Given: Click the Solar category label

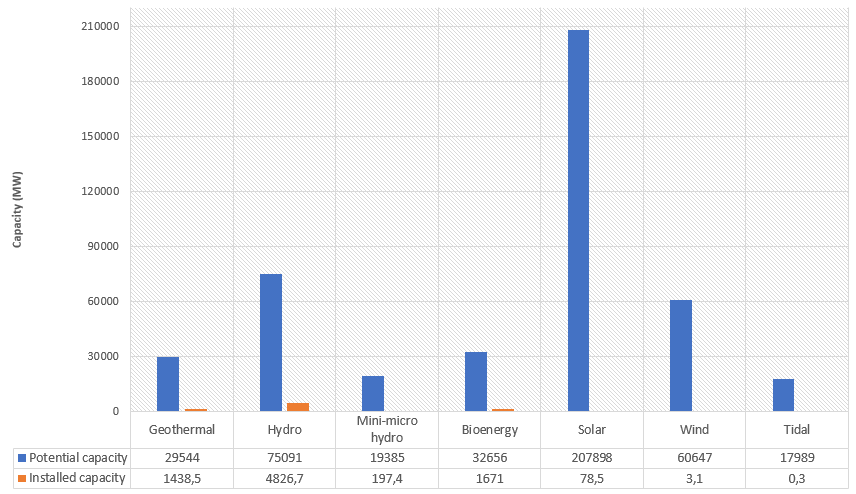Looking at the screenshot, I should point(591,430).
